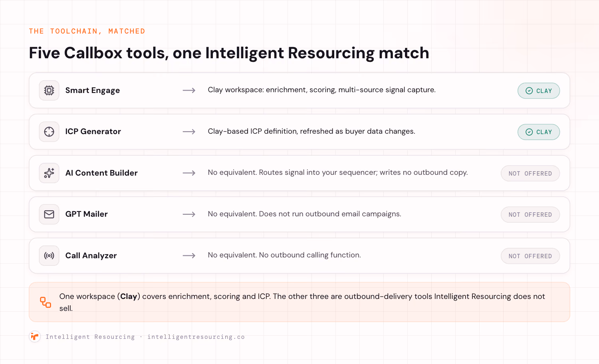Click NOT OFFERED badge in Call Analyzer row
599x364 pixels.
(x=530, y=256)
